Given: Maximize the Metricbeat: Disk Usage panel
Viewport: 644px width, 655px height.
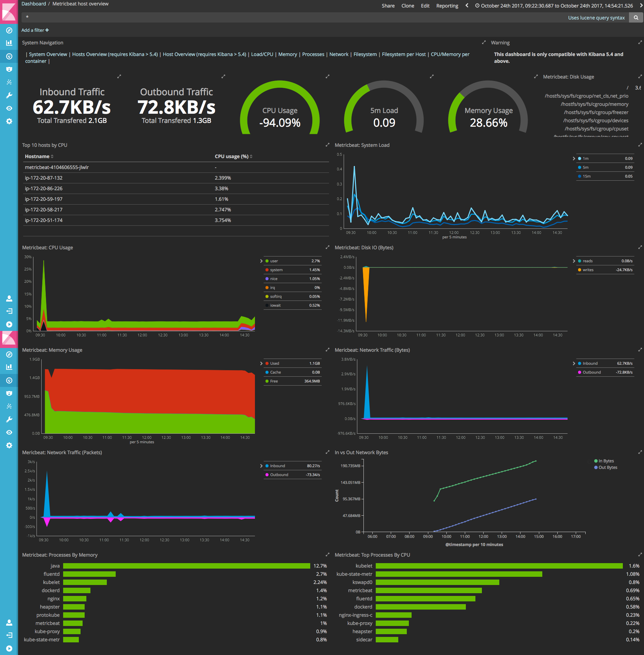Looking at the screenshot, I should (640, 76).
